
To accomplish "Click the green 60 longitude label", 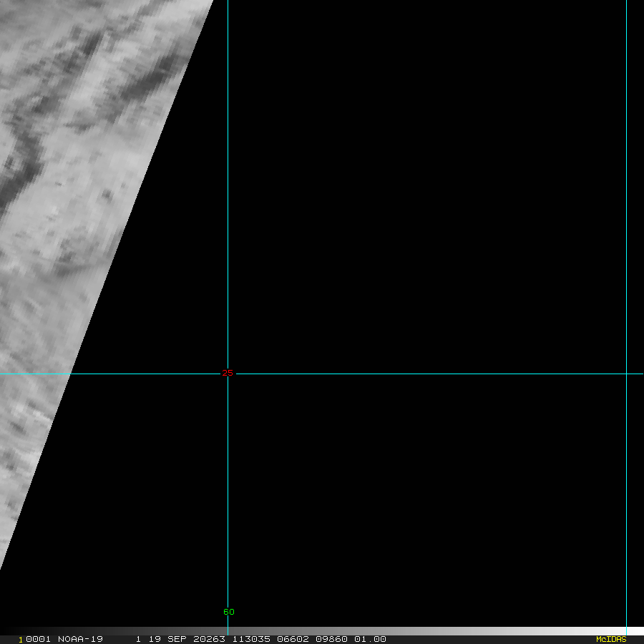I will pos(228,612).
